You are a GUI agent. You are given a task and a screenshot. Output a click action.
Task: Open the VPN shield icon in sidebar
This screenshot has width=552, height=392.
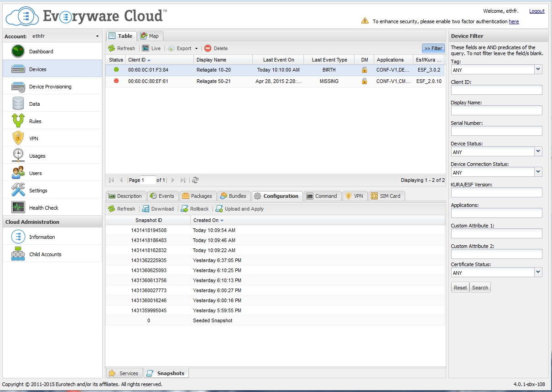[x=18, y=139]
